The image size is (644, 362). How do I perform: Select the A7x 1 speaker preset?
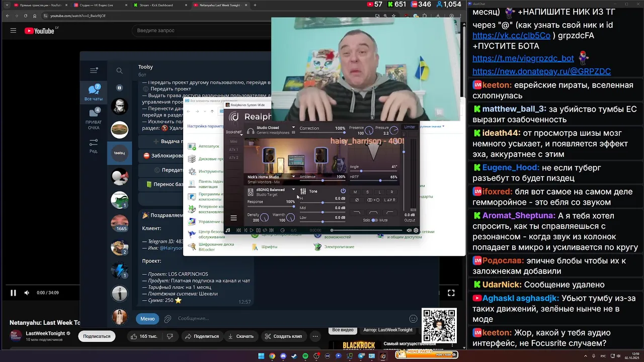pos(233,150)
